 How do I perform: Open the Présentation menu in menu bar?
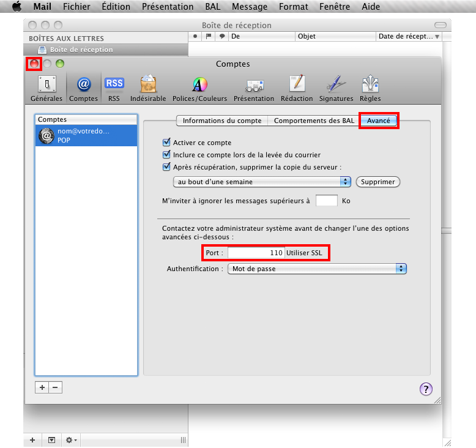click(168, 6)
